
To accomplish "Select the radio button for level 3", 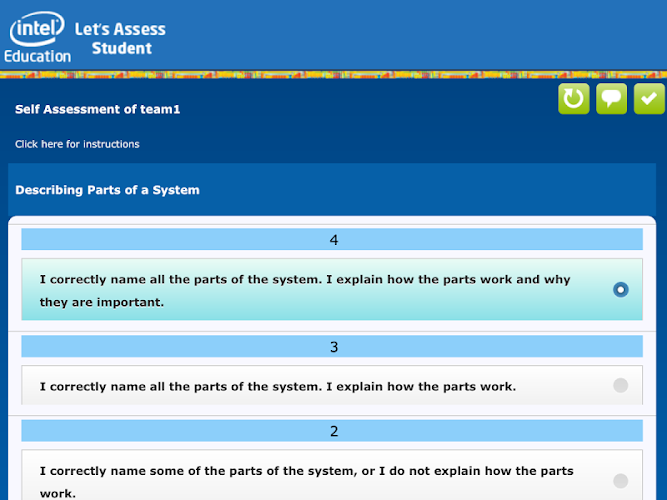I will click(621, 385).
